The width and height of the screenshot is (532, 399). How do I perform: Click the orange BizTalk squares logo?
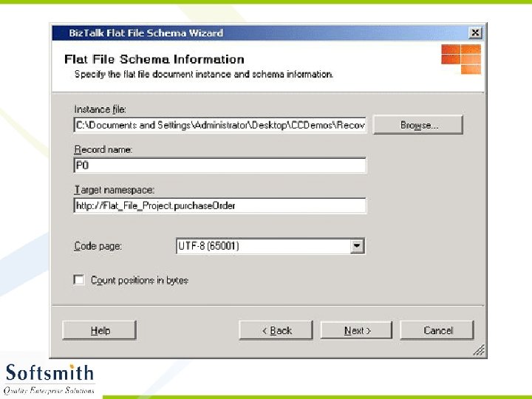click(x=461, y=59)
